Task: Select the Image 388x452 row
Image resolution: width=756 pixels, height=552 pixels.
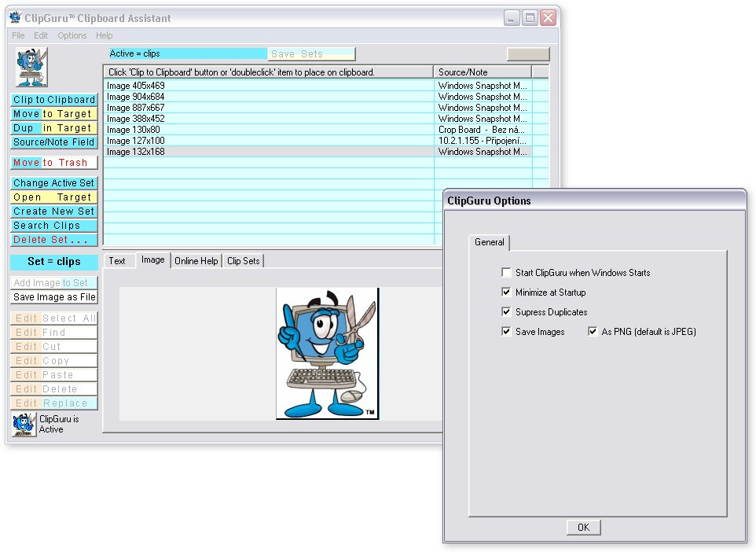Action: coord(326,119)
